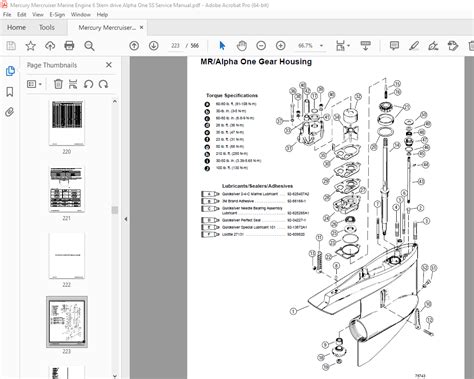The image size is (474, 379).
Task: Open the Find text magnifier icon
Action: click(89, 46)
